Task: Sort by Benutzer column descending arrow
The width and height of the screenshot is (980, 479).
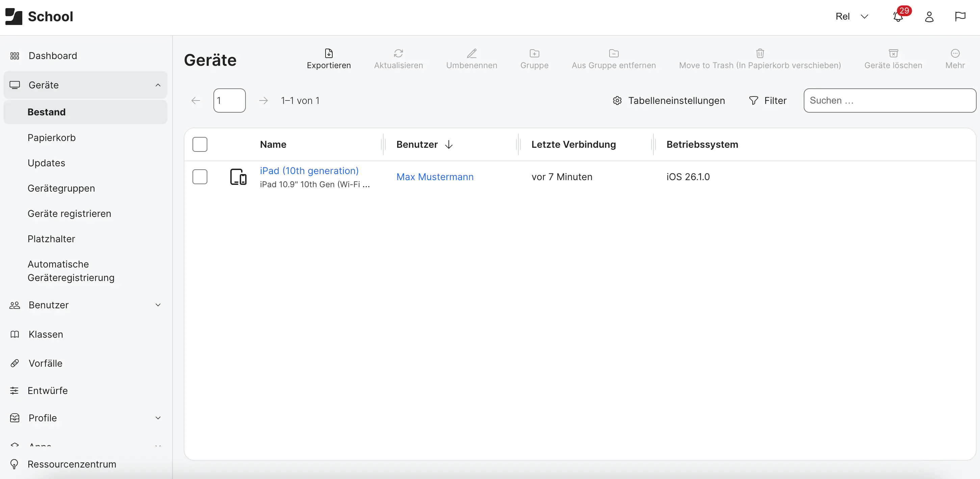Action: coord(449,144)
